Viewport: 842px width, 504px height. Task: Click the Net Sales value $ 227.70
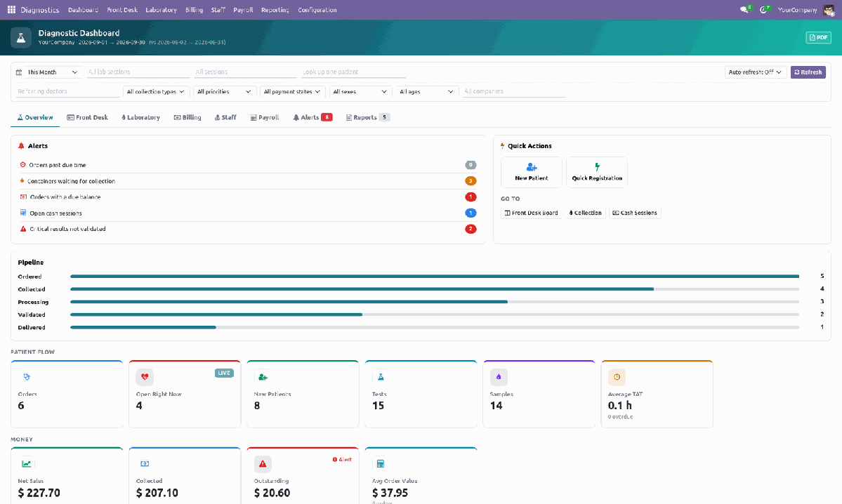click(x=39, y=493)
